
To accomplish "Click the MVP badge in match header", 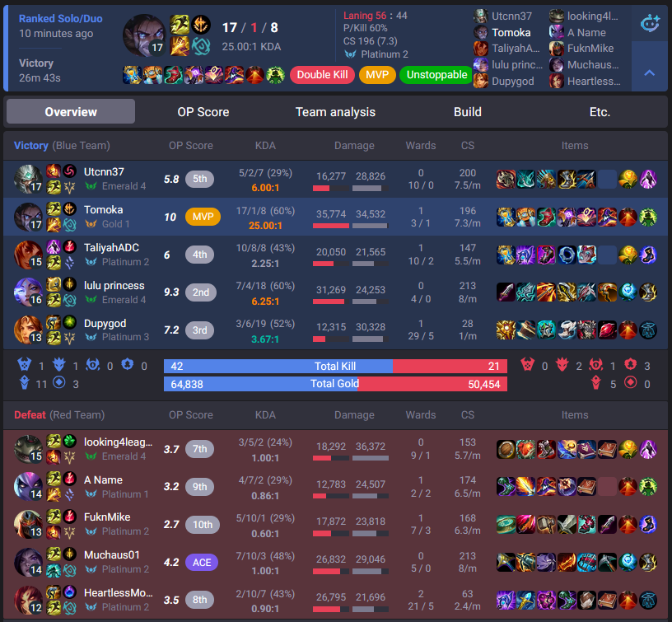I will [377, 75].
